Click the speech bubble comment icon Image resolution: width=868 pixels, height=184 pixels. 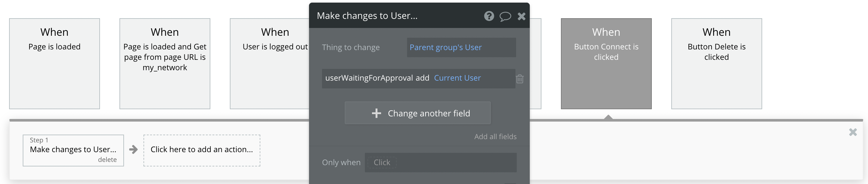coord(505,16)
